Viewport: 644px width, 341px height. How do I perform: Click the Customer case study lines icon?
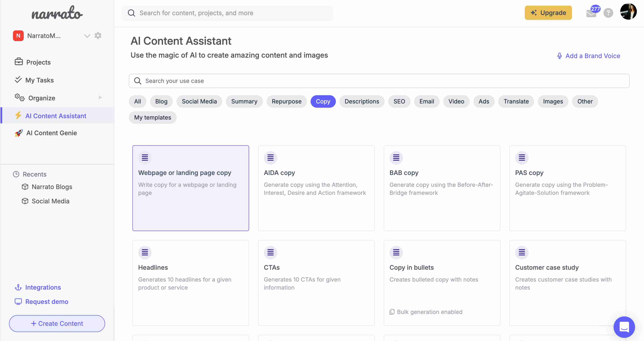point(522,252)
